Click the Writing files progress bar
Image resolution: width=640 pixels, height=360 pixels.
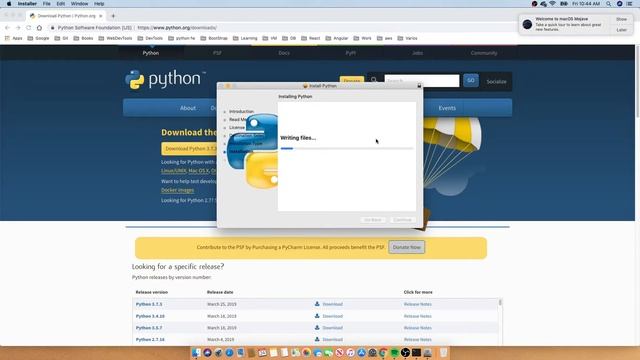click(347, 149)
